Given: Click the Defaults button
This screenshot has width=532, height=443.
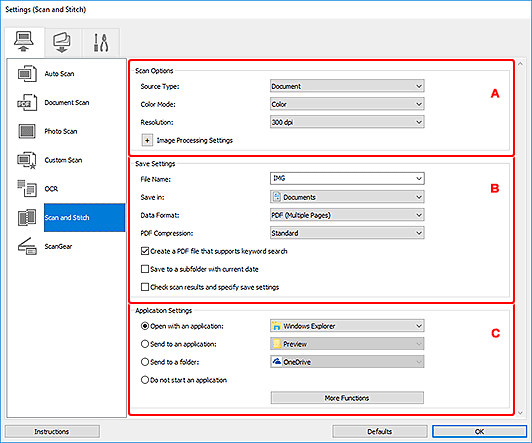Looking at the screenshot, I should click(x=380, y=431).
